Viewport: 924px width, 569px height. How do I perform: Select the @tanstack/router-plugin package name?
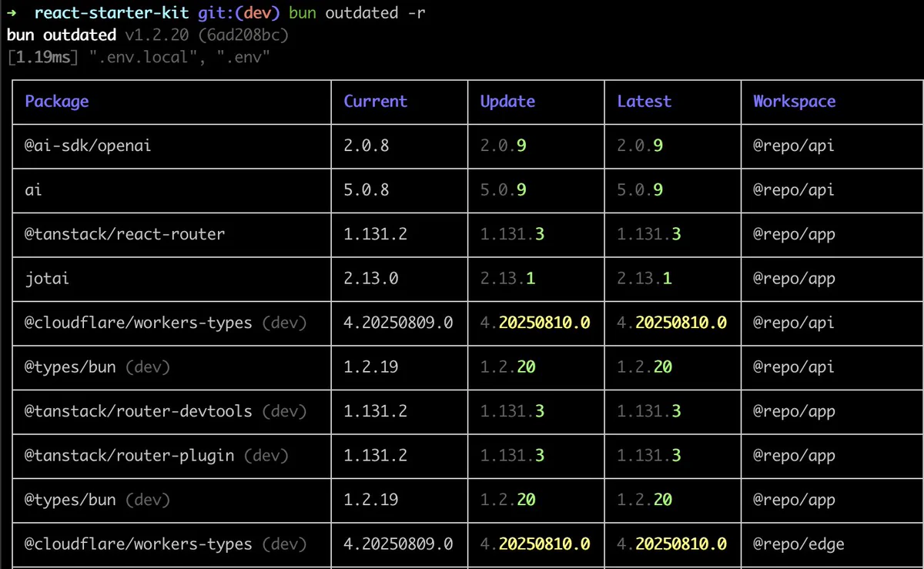pos(156,455)
